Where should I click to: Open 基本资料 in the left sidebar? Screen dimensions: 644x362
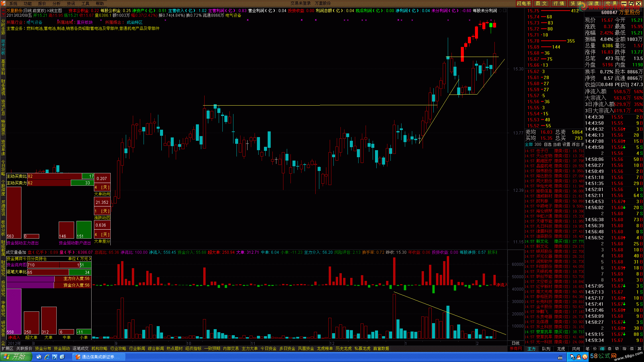(x=3, y=67)
